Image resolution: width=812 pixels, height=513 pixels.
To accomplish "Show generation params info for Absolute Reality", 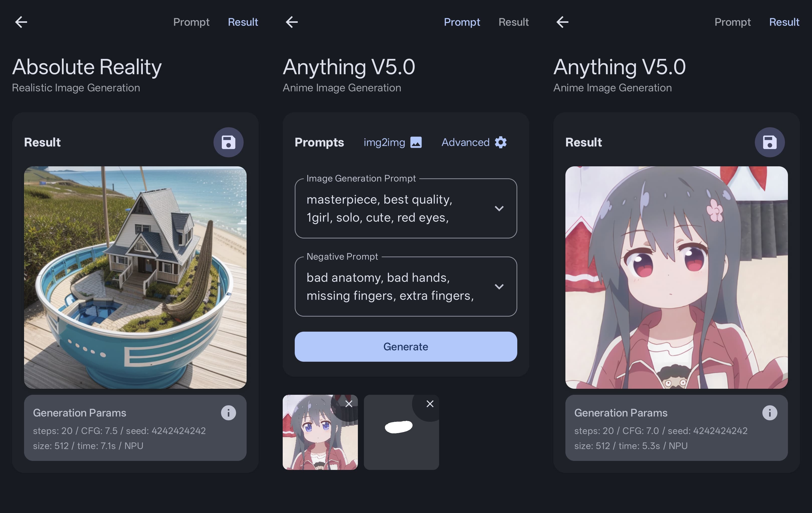I will click(228, 413).
